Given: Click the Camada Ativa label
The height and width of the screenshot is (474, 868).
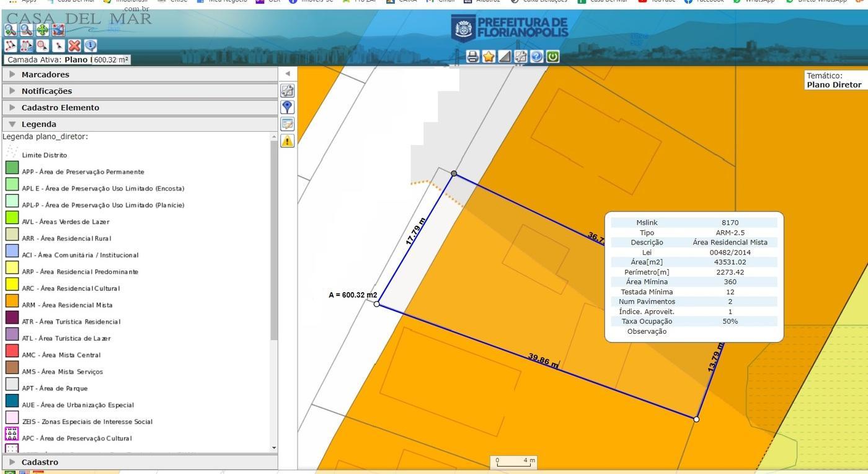Looking at the screenshot, I should pyautogui.click(x=34, y=60).
